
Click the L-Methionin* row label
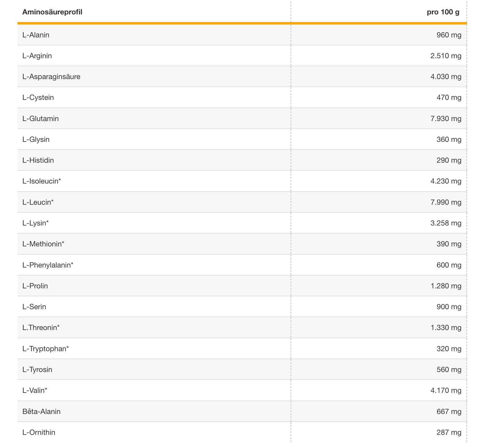(x=43, y=244)
